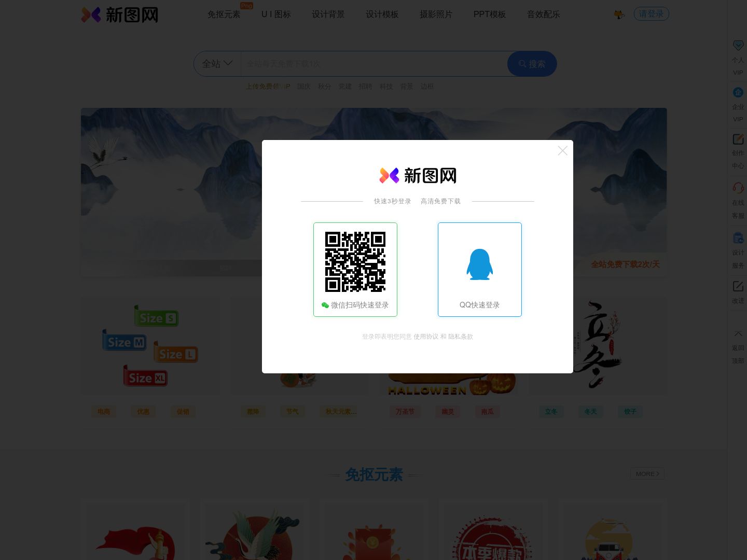Click the 新图网 logo in header
747x560 pixels.
coord(120,15)
